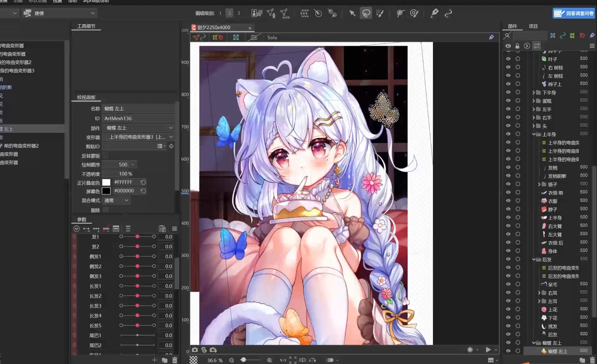Open the 变形器 dropdown in the inspector

[139, 137]
